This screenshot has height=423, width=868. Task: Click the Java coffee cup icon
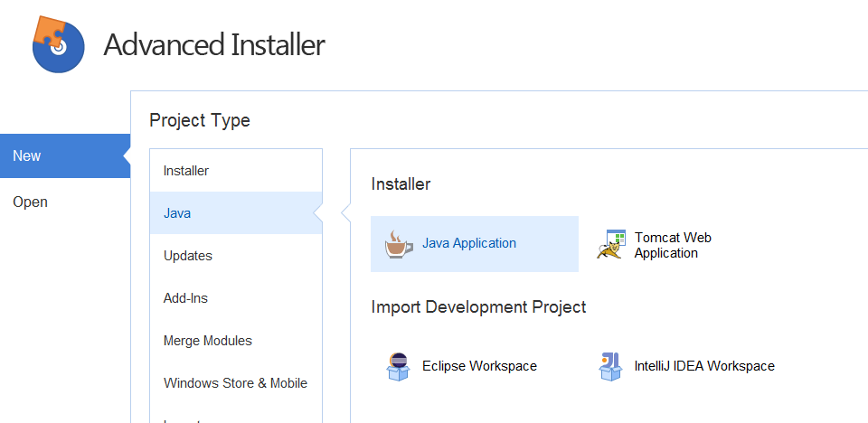point(396,244)
